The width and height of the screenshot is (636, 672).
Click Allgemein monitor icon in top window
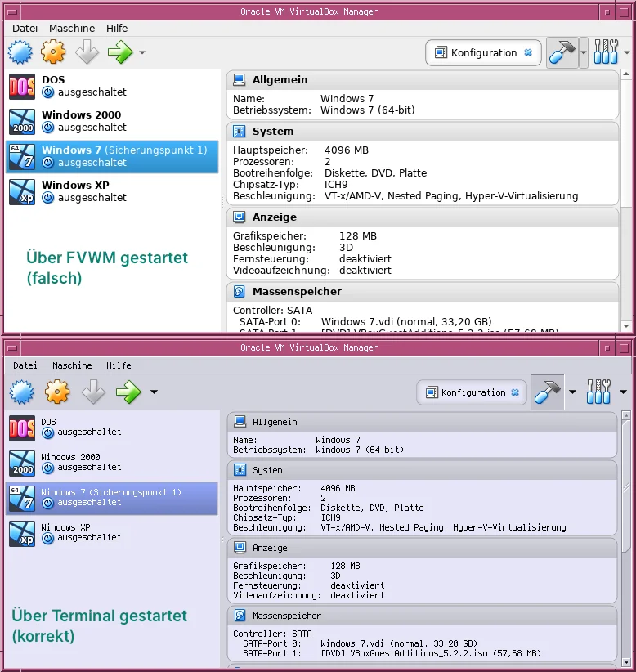coord(240,80)
